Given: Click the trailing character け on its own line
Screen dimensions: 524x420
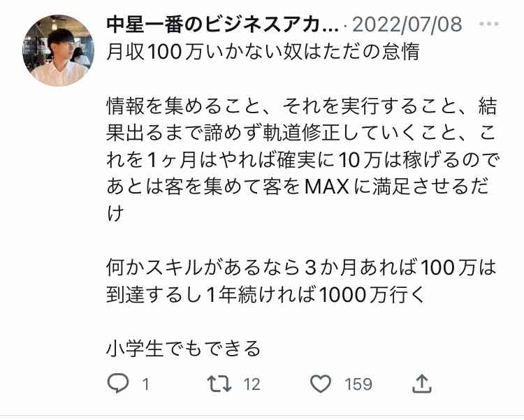Looking at the screenshot, I should click(115, 214).
